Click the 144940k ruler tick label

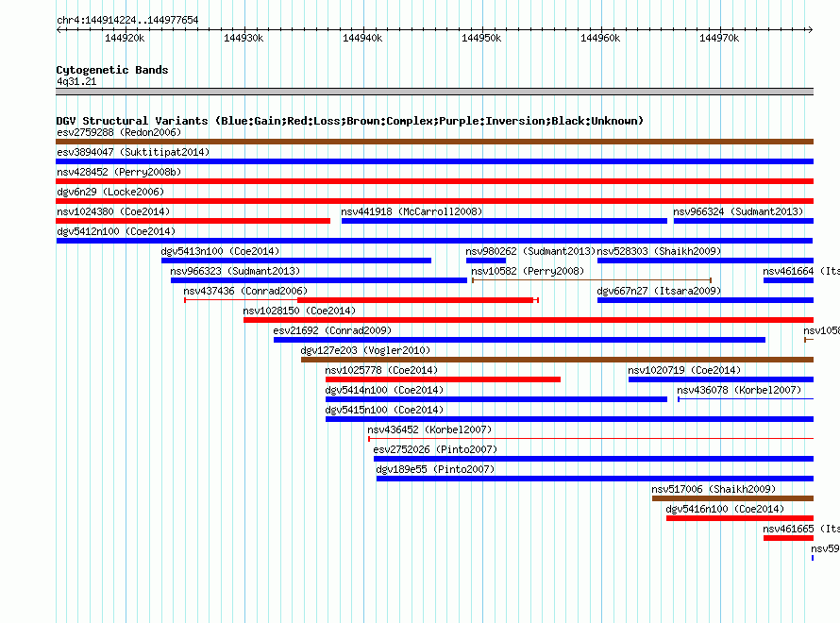point(362,38)
